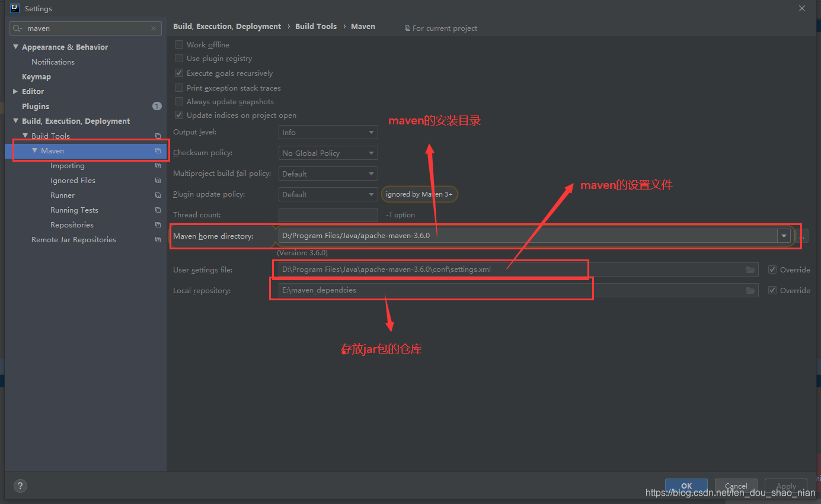Screen dimensions: 821x504
Task: Enable Work offline checkbox
Action: point(179,44)
